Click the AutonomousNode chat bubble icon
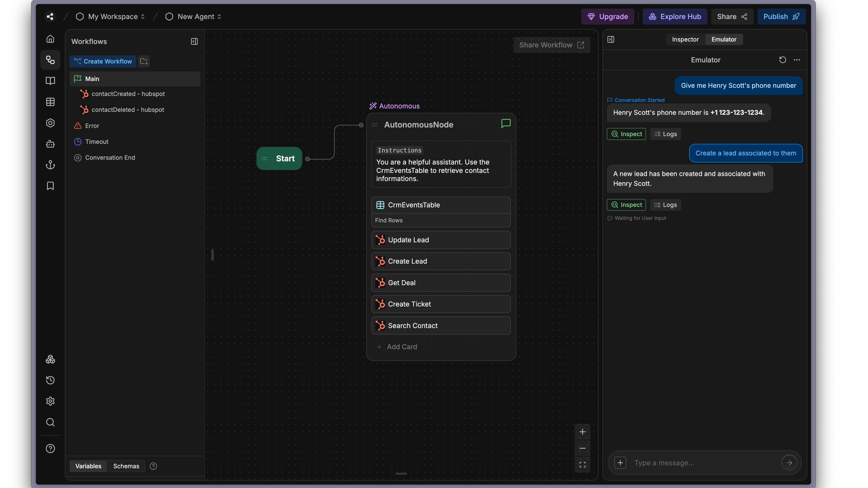The height and width of the screenshot is (488, 868). click(506, 124)
